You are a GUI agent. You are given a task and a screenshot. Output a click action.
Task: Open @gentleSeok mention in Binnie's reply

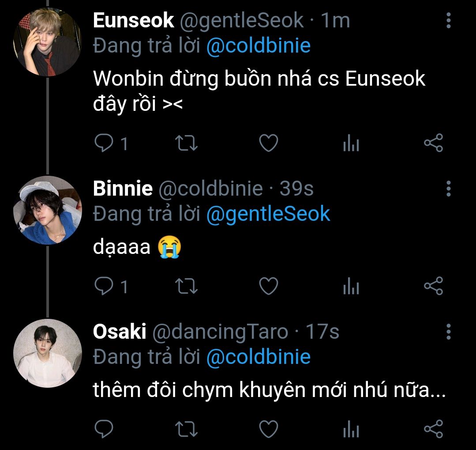click(268, 214)
